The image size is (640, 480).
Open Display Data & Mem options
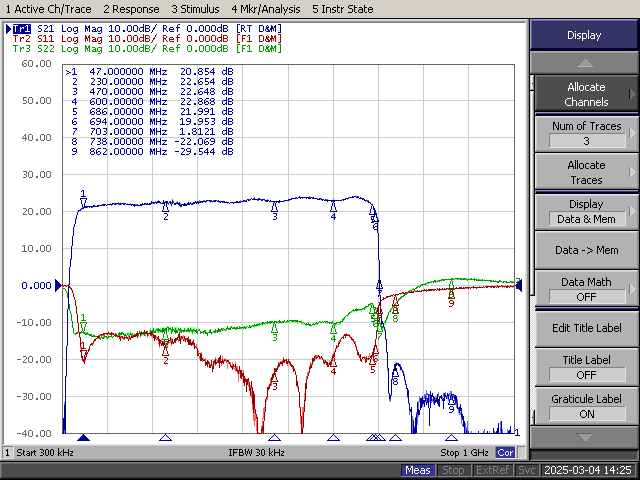tap(586, 211)
